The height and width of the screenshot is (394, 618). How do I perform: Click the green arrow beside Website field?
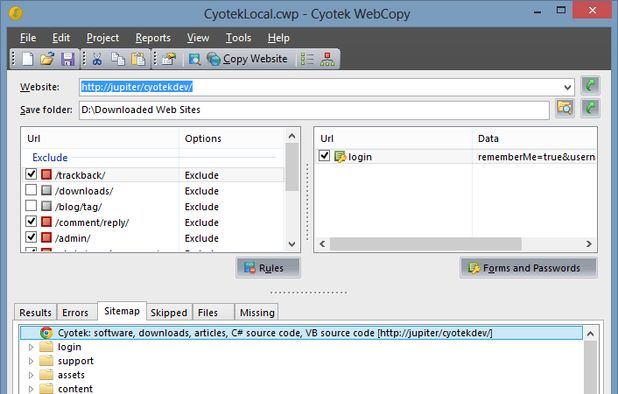tap(590, 85)
